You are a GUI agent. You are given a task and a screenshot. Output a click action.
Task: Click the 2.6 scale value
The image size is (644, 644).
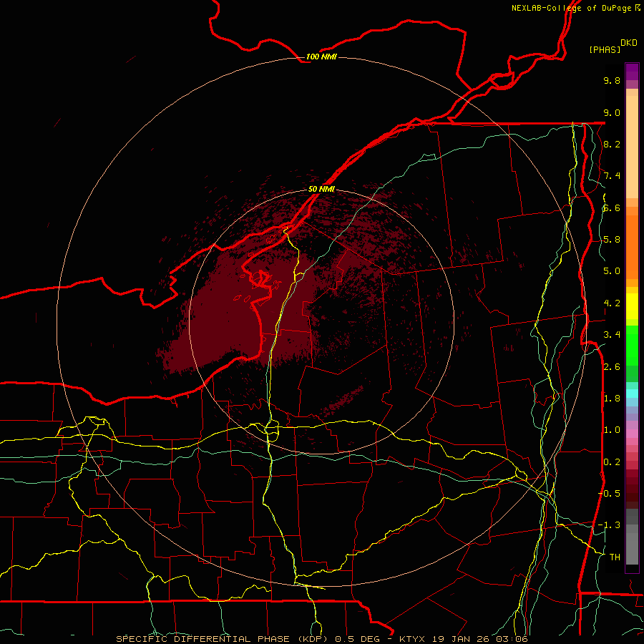click(x=612, y=367)
